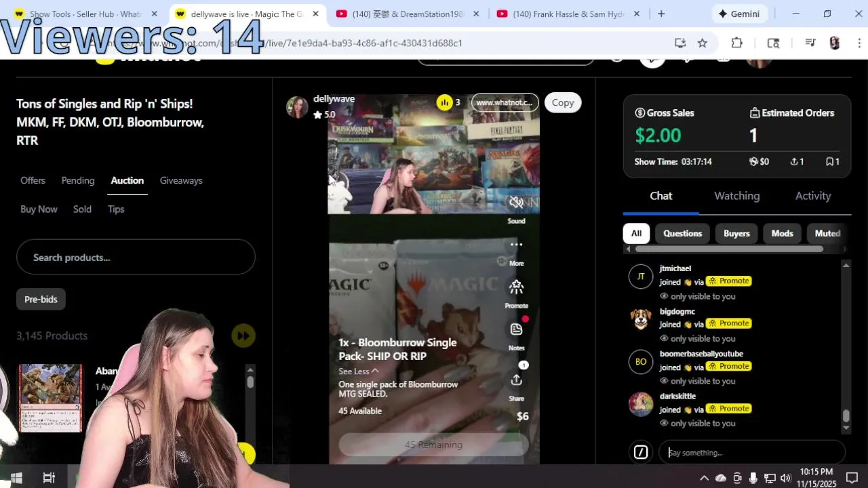Switch to the DreamStation YouTube tab

[408, 14]
